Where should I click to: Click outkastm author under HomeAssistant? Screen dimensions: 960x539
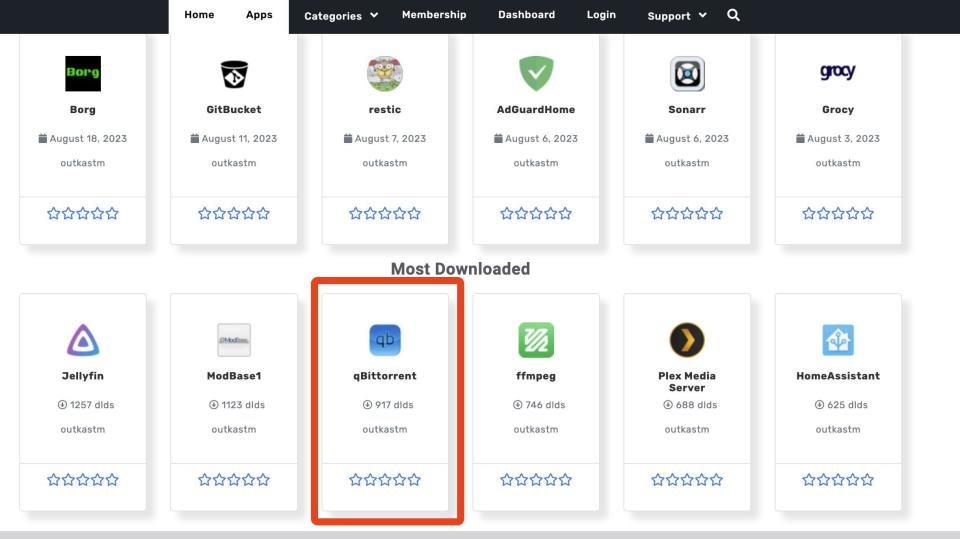(x=838, y=429)
